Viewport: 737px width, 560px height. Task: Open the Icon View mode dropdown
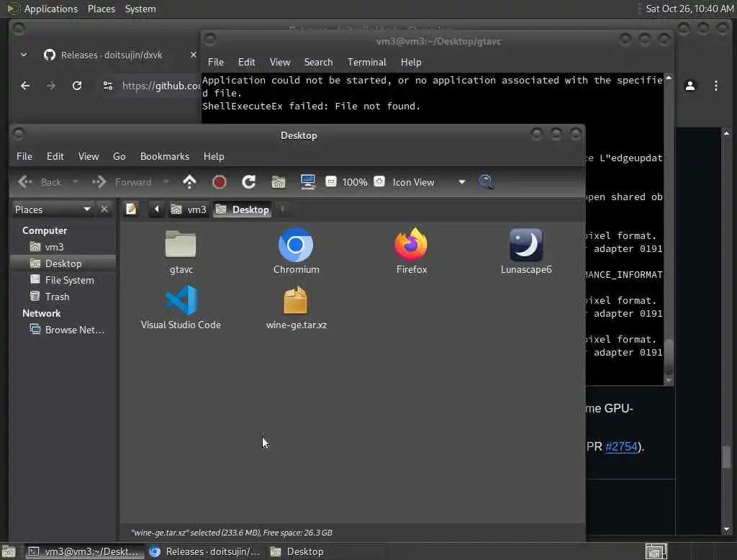click(x=429, y=182)
